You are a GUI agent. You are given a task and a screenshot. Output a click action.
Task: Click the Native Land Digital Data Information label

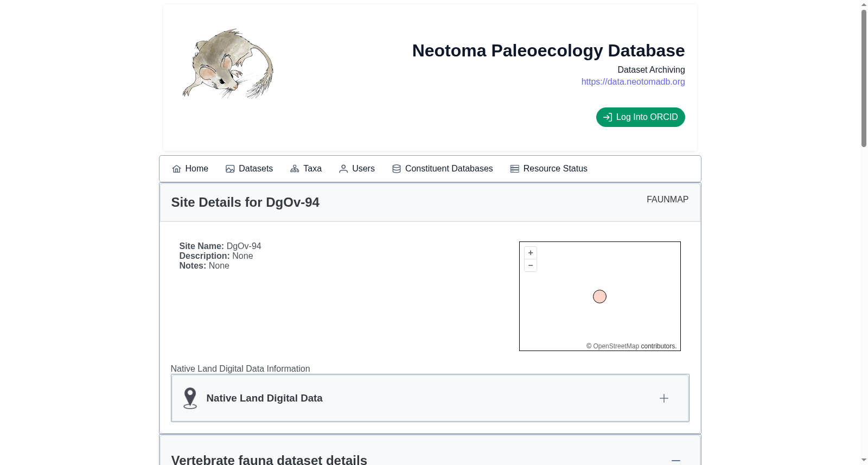240,369
